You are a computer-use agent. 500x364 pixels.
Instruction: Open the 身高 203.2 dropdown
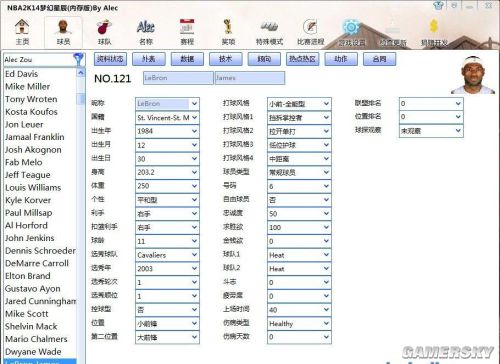click(167, 172)
